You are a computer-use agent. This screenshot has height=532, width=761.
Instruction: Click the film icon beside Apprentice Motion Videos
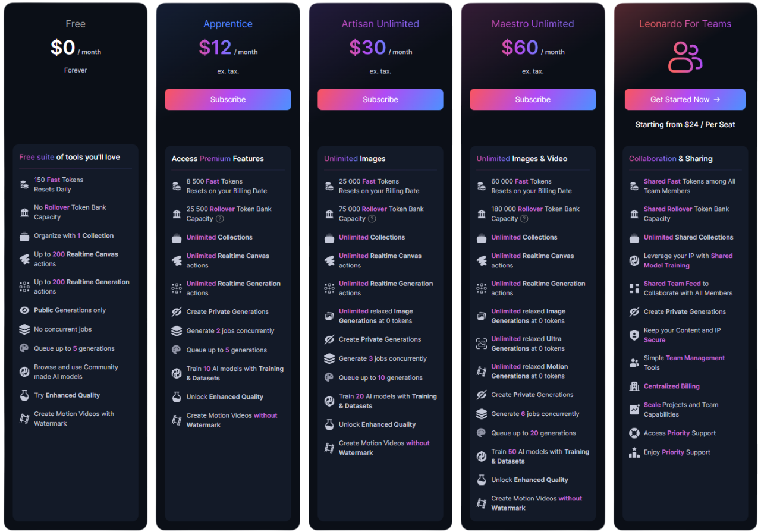tap(177, 420)
